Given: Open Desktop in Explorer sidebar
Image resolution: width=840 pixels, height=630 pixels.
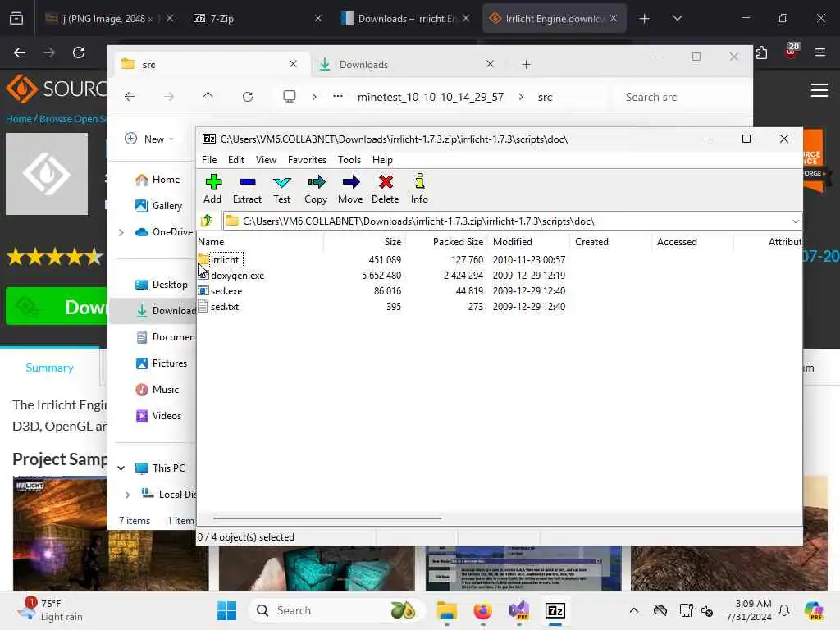Looking at the screenshot, I should [x=162, y=285].
